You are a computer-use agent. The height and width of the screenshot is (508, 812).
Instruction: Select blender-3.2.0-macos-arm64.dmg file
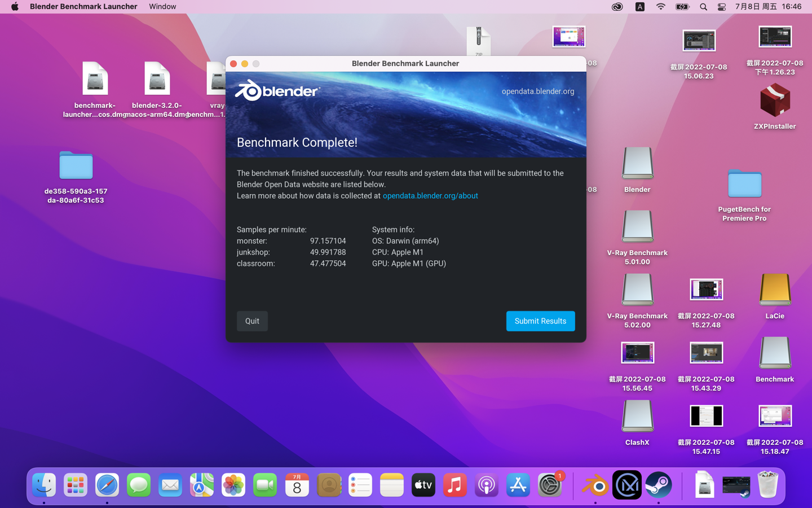(157, 78)
